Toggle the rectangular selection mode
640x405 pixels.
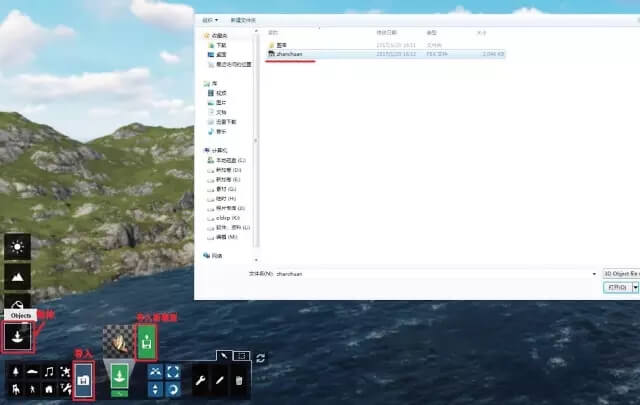(241, 356)
